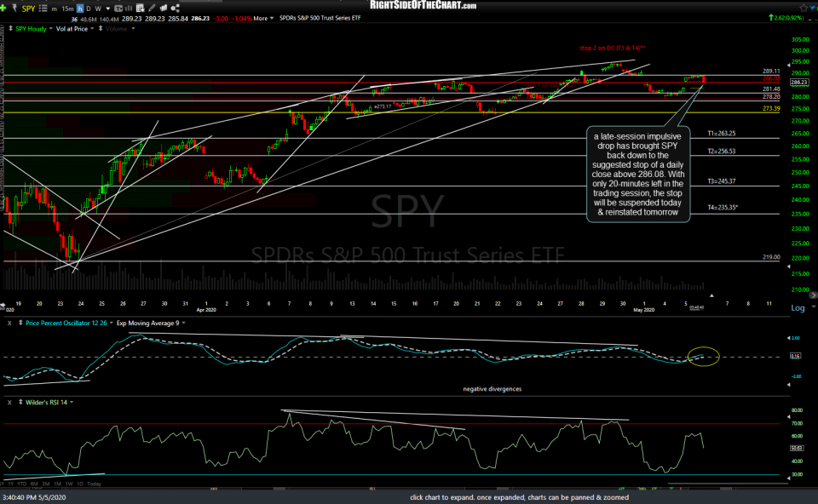
Task: Switch chart to daily timeframe
Action: [x=88, y=9]
